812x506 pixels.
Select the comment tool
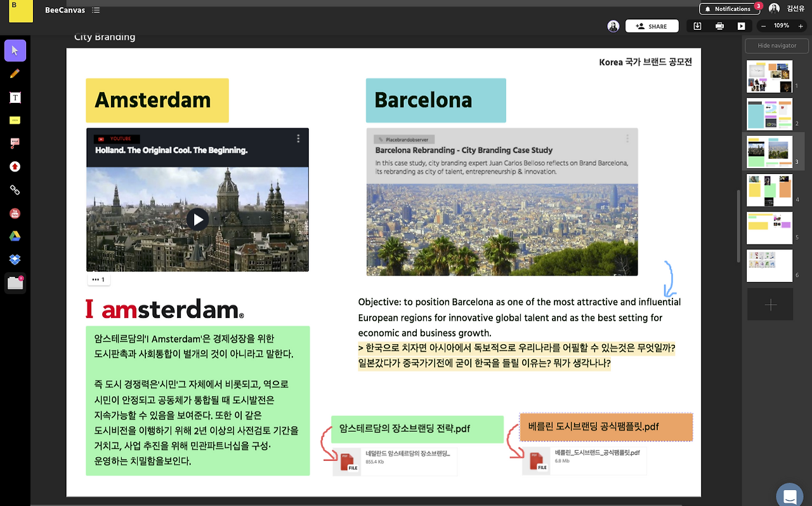tap(15, 143)
